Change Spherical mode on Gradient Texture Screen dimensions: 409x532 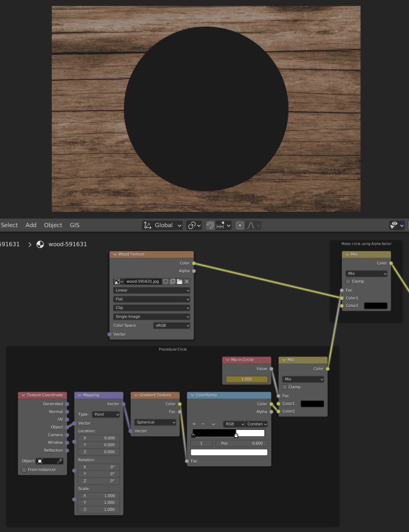point(154,422)
